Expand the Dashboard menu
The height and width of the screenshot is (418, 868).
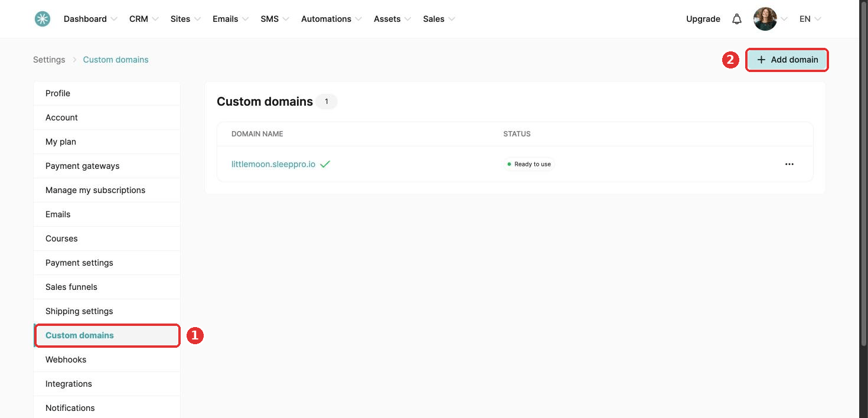point(90,19)
